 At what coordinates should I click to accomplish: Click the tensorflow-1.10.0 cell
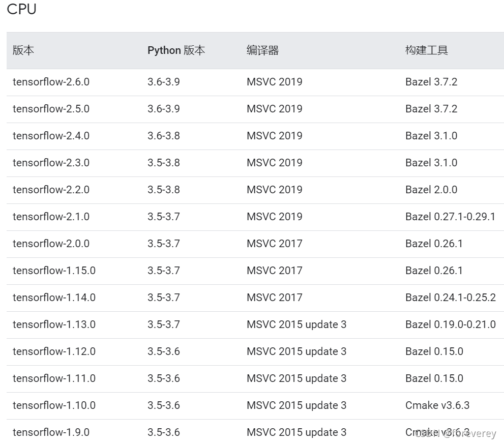tap(54, 406)
